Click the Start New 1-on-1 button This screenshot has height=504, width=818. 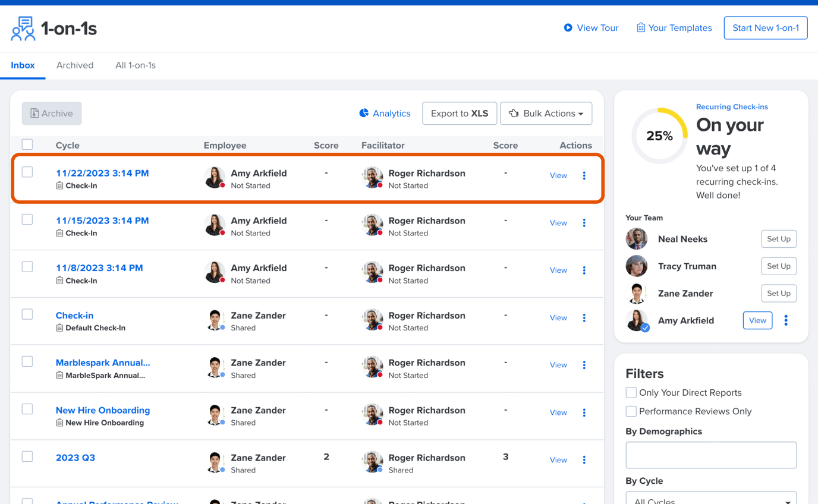[765, 28]
